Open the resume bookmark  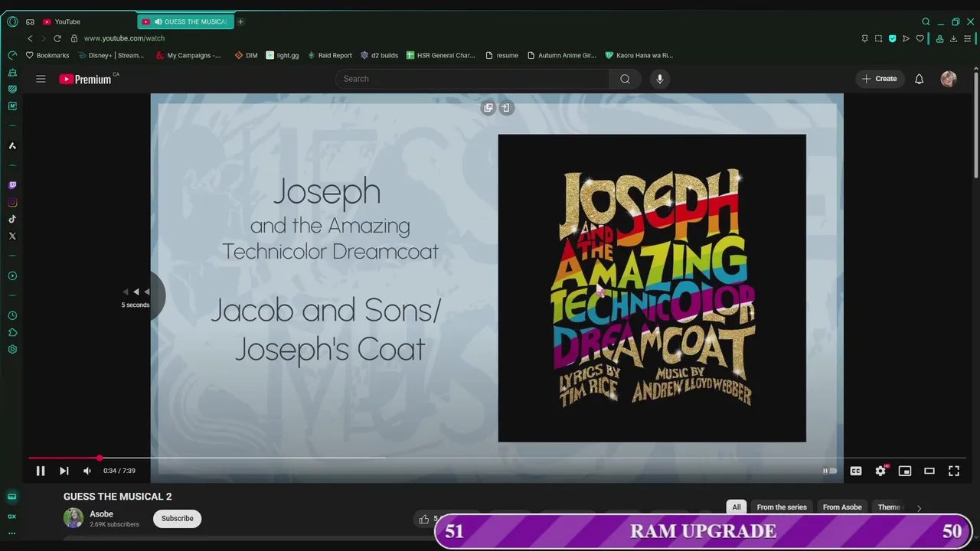(x=501, y=55)
